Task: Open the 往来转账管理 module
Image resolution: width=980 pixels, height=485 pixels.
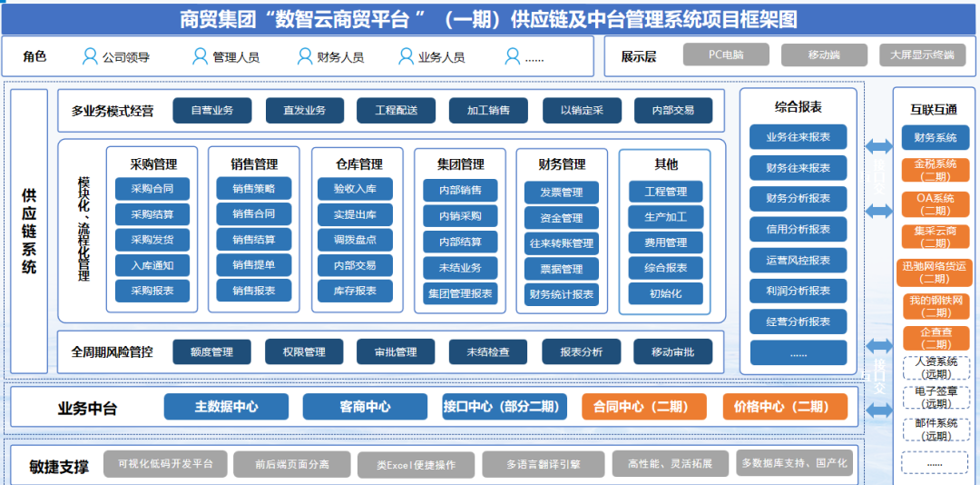Action: point(562,243)
